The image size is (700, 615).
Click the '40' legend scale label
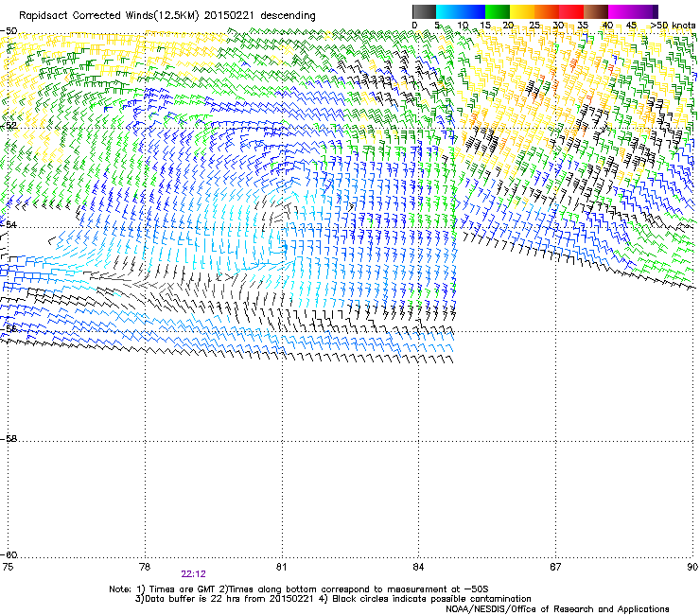click(x=607, y=26)
